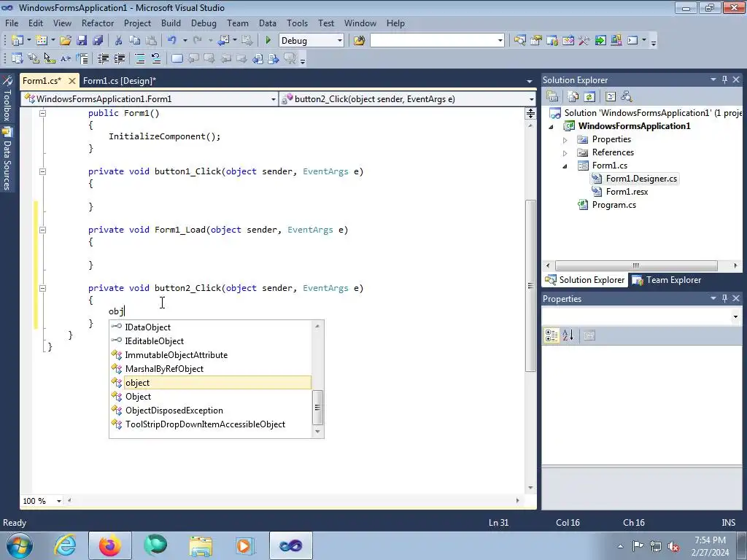Uncomment the selected lines icon

pyautogui.click(x=156, y=58)
